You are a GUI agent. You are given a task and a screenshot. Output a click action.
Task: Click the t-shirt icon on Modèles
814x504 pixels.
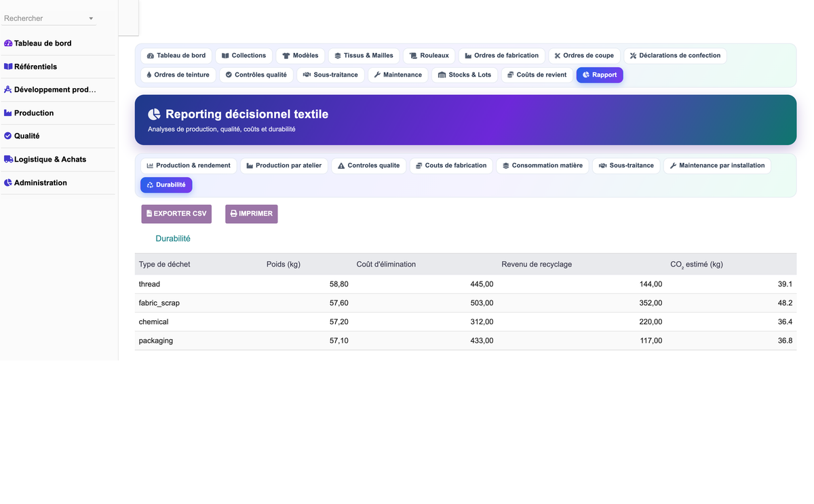tap(286, 56)
